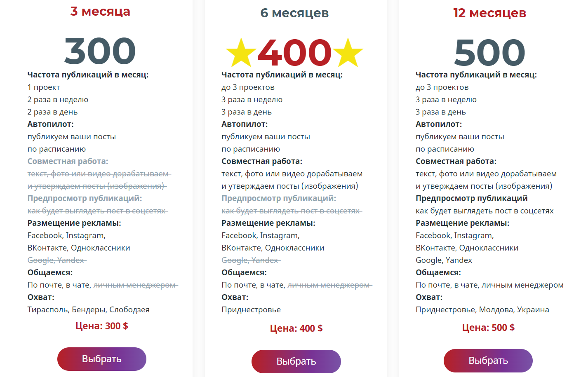This screenshot has height=377, width=588.
Task: Click struck-through Google, Yandex in 3-month plan
Action: click(x=57, y=260)
